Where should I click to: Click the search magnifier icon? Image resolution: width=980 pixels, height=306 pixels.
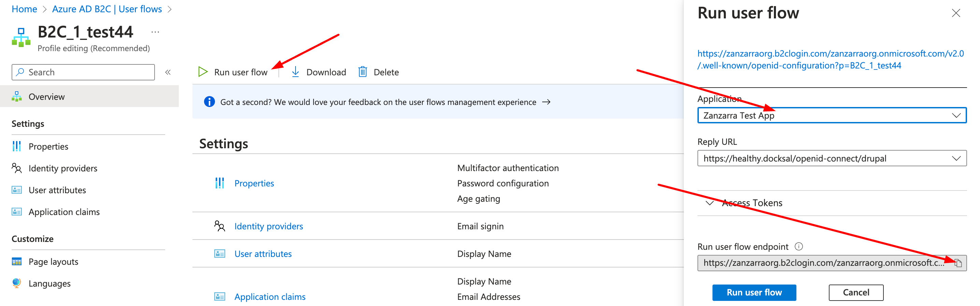(20, 72)
